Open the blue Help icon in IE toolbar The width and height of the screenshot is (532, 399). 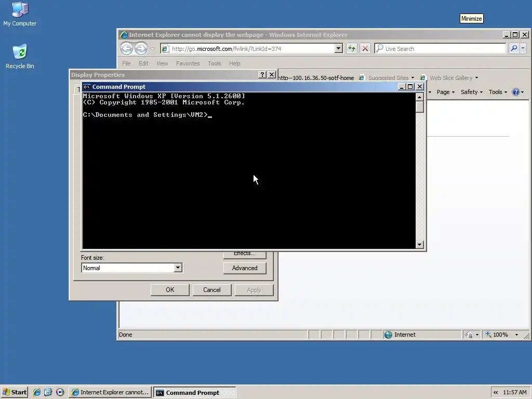516,92
